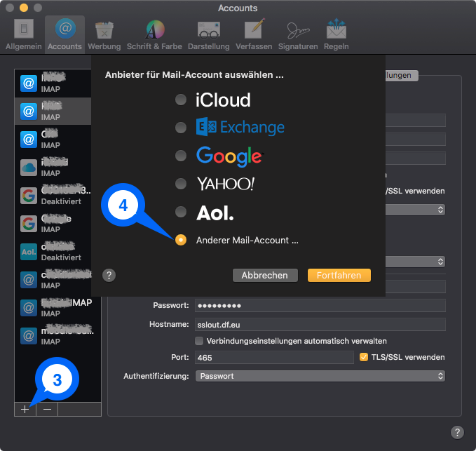This screenshot has width=476, height=451.
Task: Select the last IMAP account in list
Action: pyautogui.click(x=57, y=335)
